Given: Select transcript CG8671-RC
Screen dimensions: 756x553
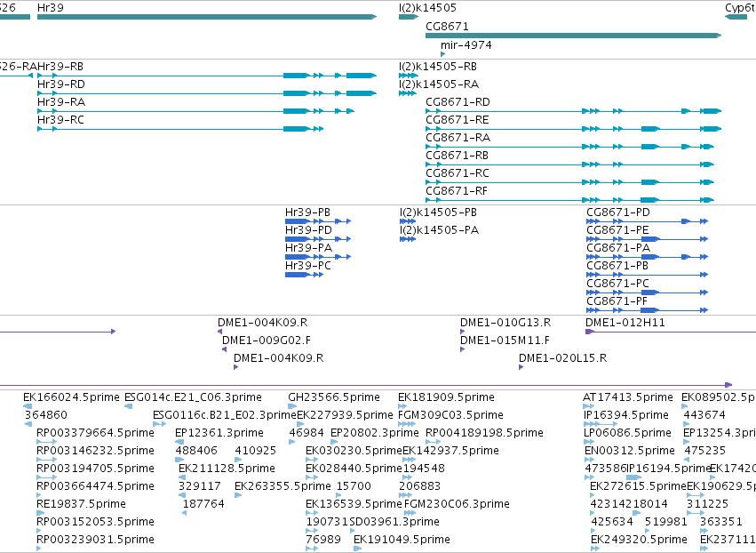Looking at the screenshot, I should click(458, 173).
